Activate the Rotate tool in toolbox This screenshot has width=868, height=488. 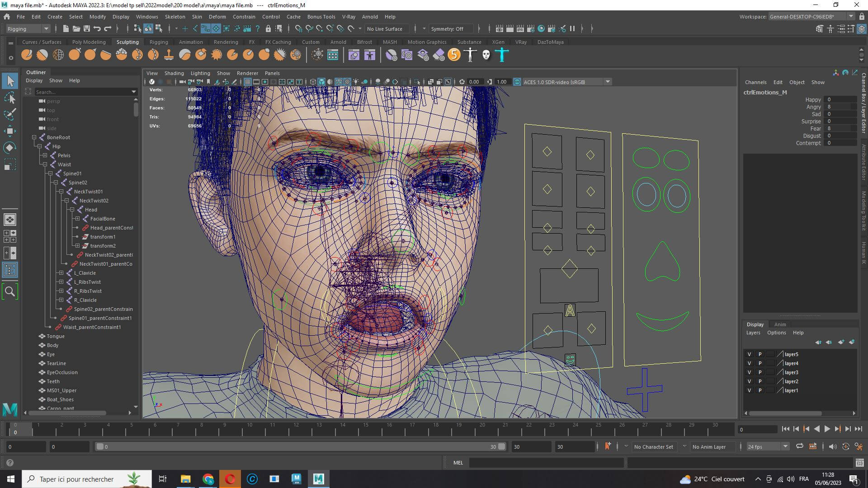(x=10, y=148)
